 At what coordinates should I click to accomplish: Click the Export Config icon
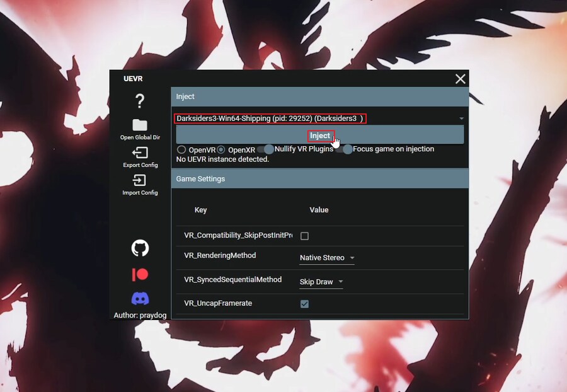[140, 153]
